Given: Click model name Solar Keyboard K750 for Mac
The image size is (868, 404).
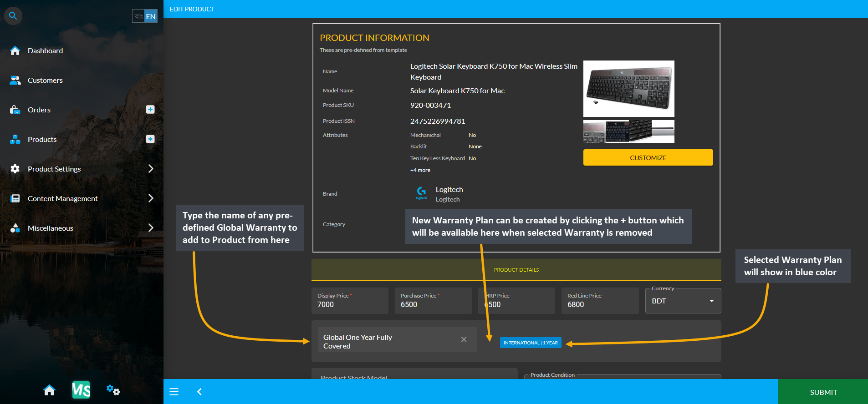Looking at the screenshot, I should pos(457,91).
